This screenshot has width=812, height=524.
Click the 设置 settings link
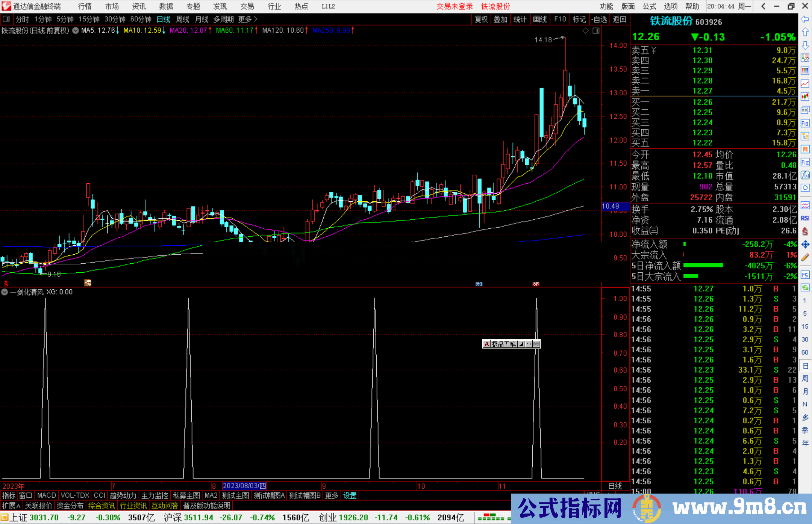tap(350, 495)
